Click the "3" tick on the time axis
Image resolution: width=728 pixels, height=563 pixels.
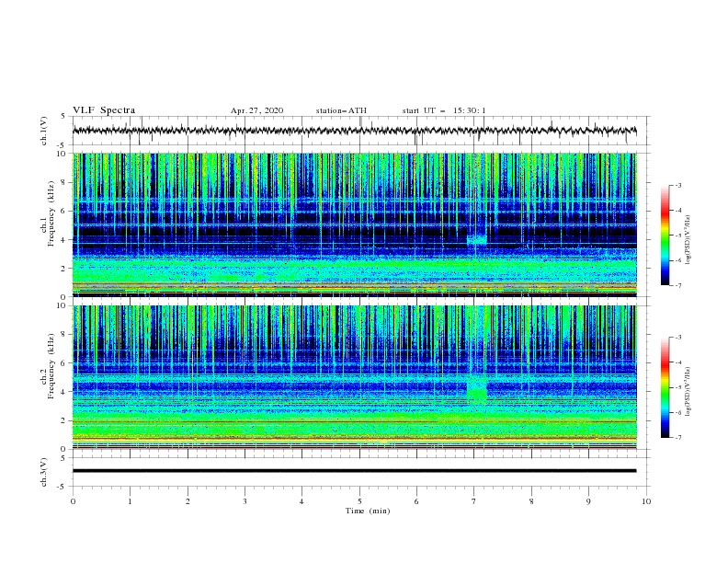click(245, 501)
